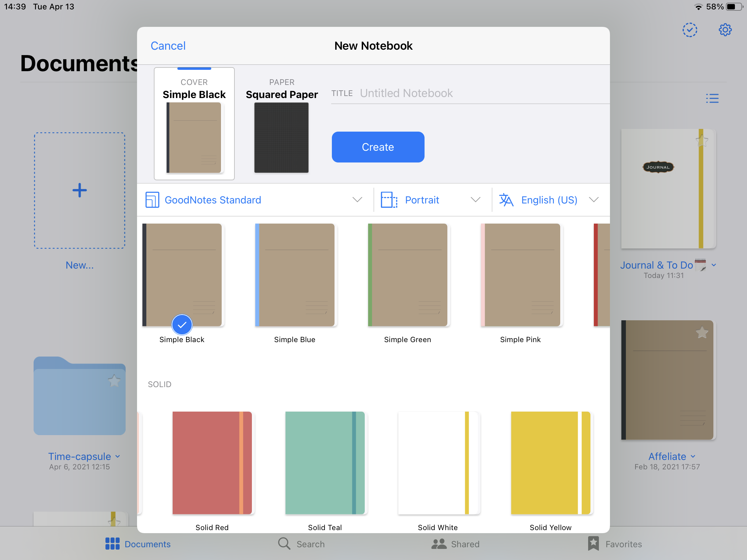Toggle favorite star on Time-capsule folder

(x=114, y=381)
